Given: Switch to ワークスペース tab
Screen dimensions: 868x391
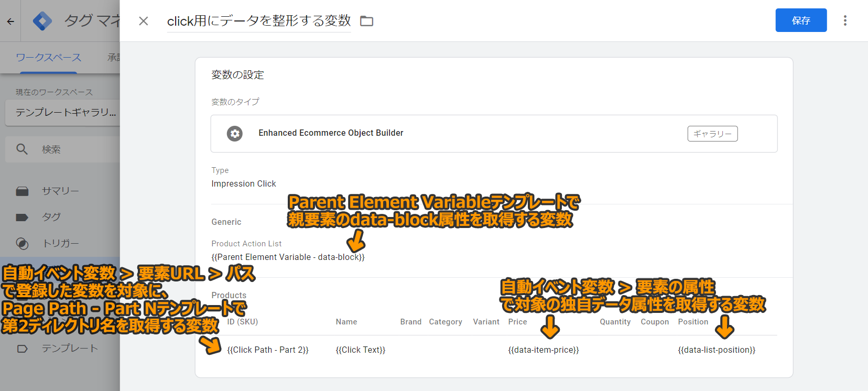Looking at the screenshot, I should (x=48, y=58).
